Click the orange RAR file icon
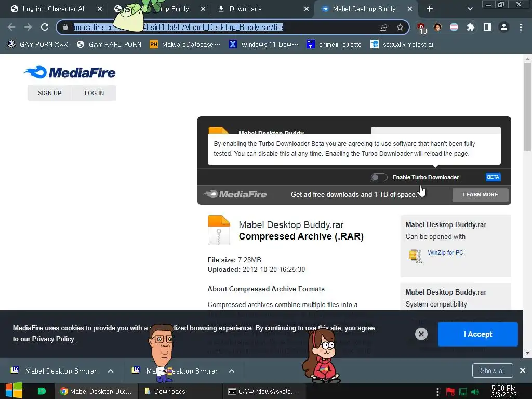The image size is (532, 399). [x=219, y=230]
